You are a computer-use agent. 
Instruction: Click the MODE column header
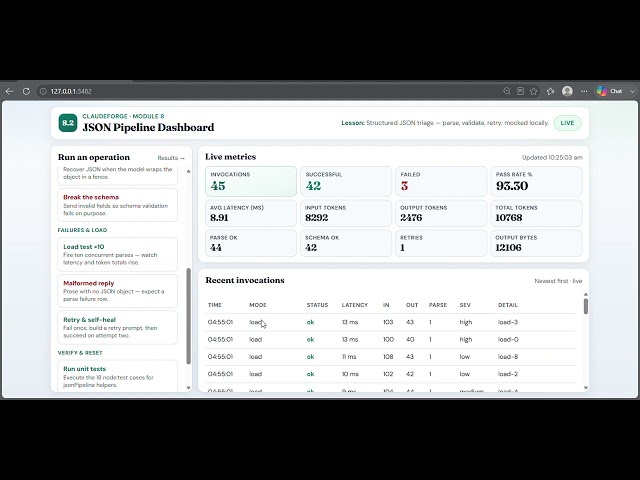click(258, 305)
